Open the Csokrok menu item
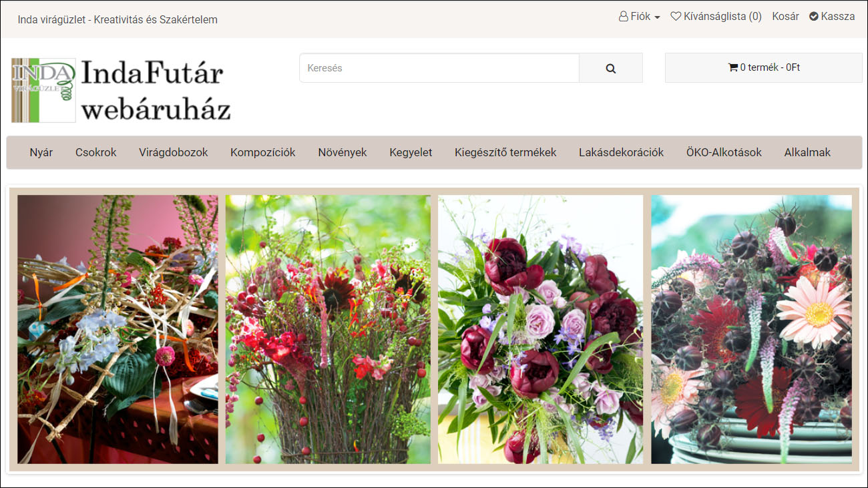Screen dimensions: 868x488 click(96, 152)
